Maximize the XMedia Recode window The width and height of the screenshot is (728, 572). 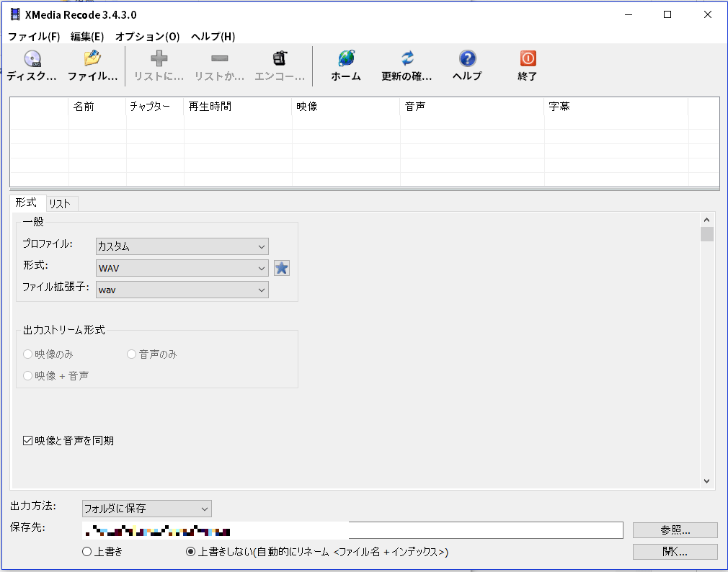[667, 14]
